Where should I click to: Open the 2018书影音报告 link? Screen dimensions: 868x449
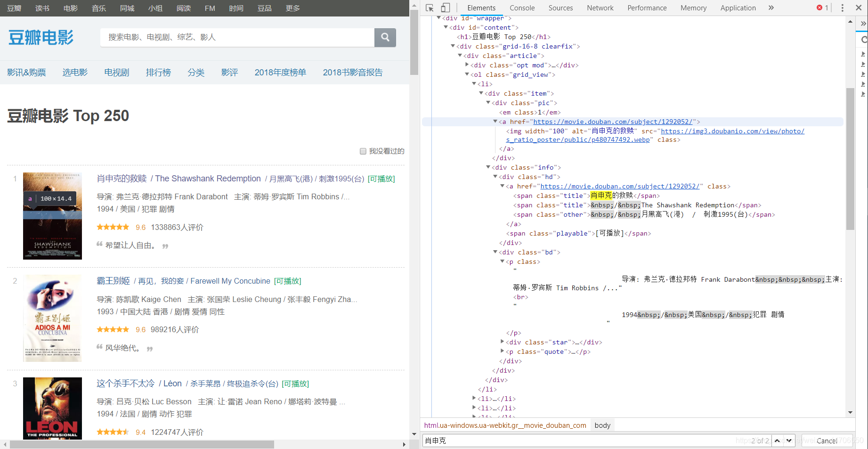pos(353,73)
